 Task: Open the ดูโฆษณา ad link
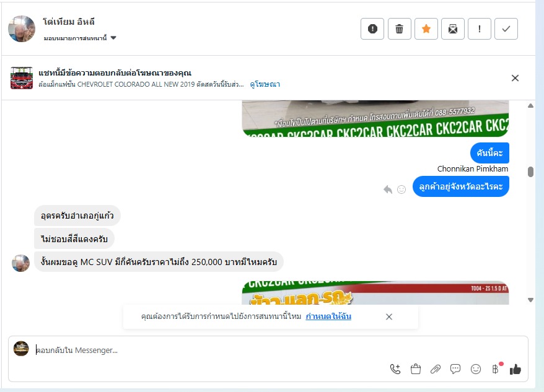265,84
